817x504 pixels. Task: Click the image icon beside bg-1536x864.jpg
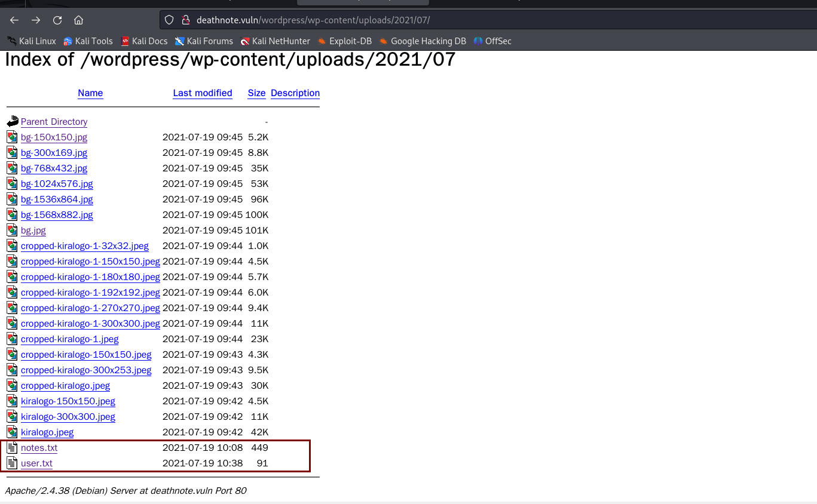coord(13,199)
